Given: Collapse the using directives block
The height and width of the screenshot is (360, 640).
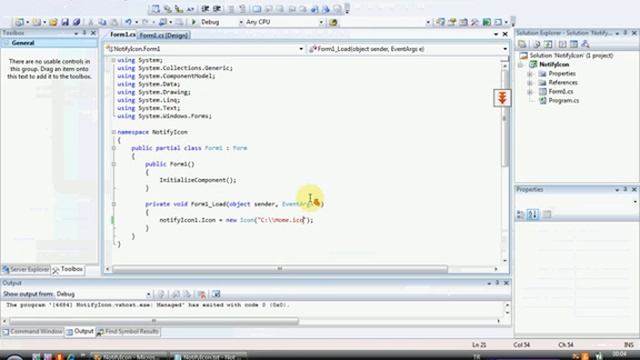Looking at the screenshot, I should tap(113, 60).
